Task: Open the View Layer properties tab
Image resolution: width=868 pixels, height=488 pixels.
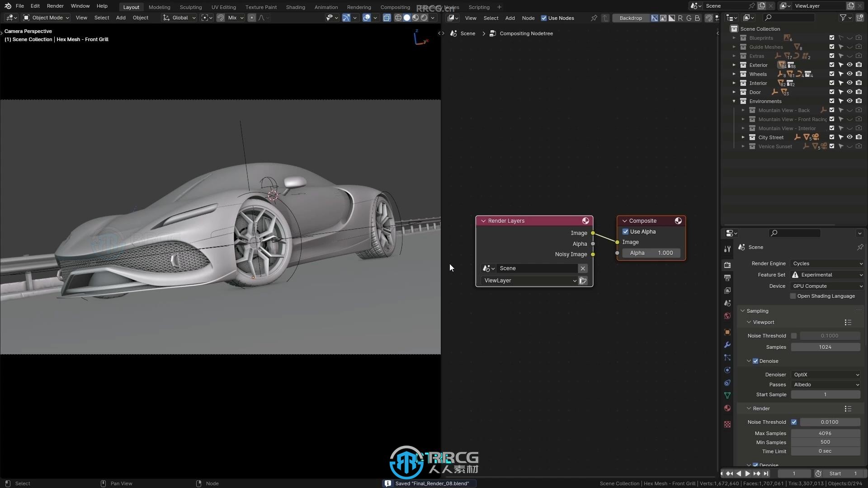Action: [x=727, y=291]
